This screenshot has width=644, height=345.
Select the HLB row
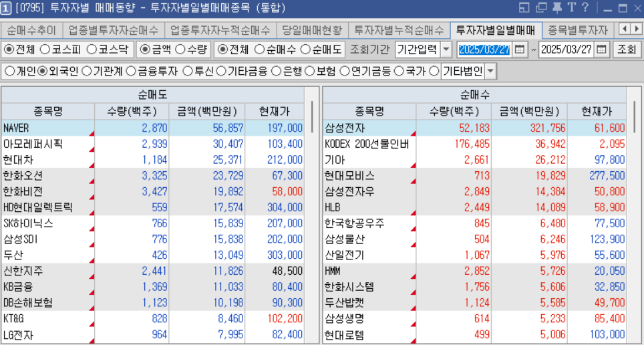pos(474,208)
